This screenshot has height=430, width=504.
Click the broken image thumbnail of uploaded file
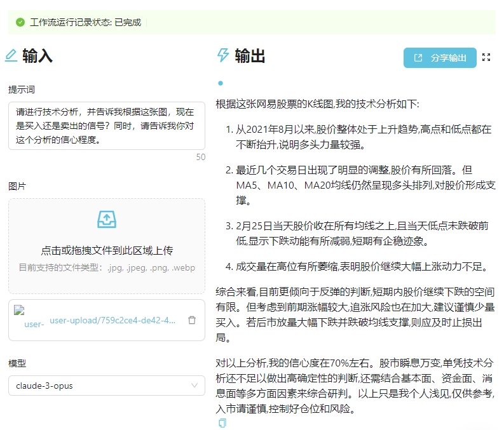point(19,310)
